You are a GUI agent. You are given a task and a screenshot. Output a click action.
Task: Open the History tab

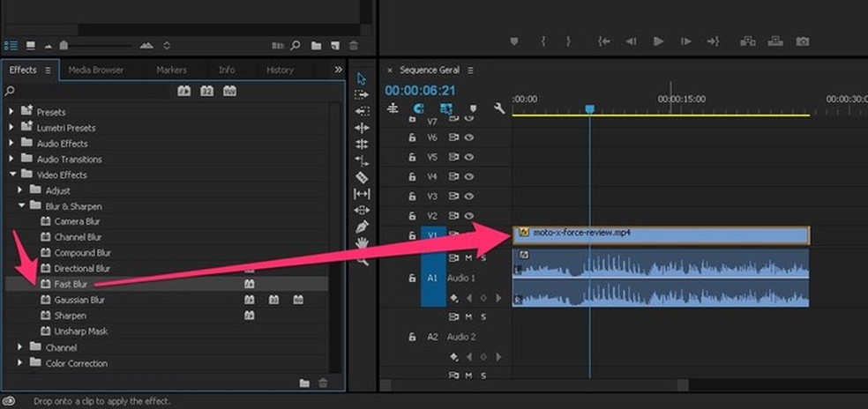point(280,70)
